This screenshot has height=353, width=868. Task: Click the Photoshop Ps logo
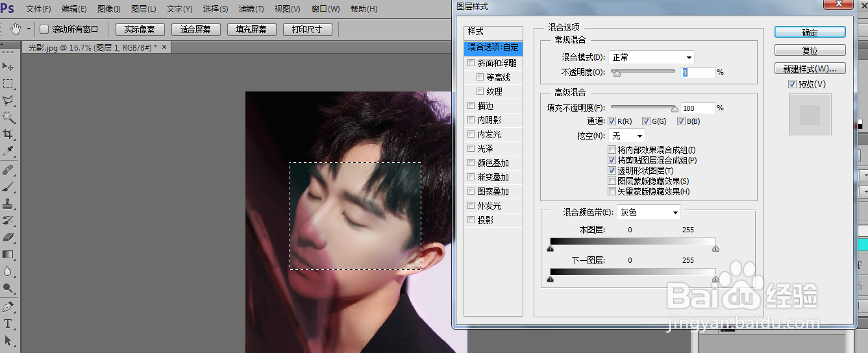(8, 8)
